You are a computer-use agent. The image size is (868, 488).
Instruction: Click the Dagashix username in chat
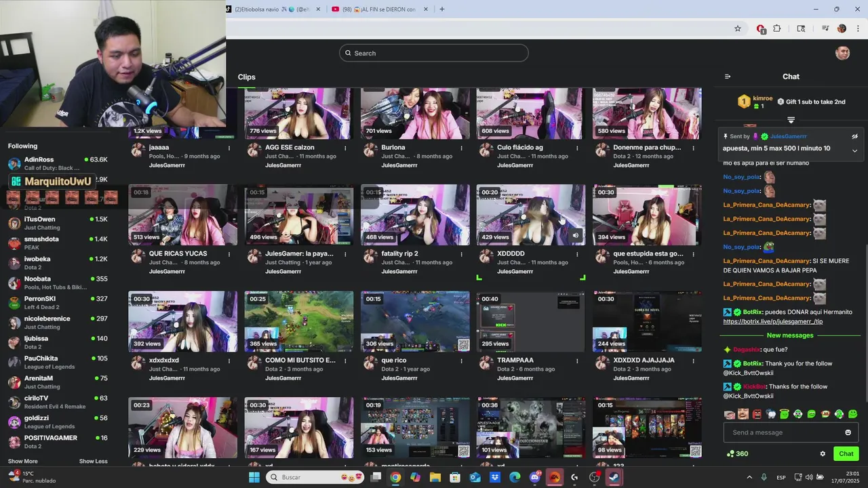[746, 350]
